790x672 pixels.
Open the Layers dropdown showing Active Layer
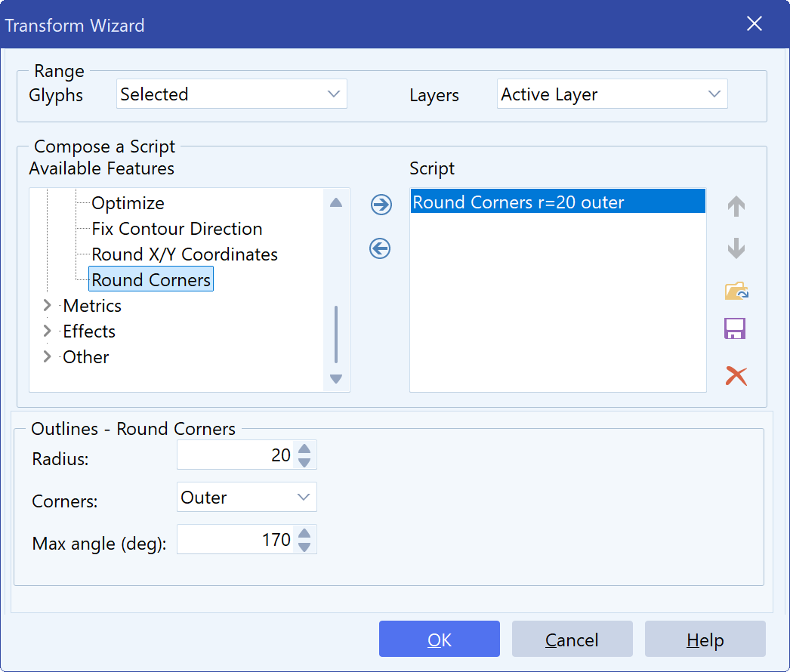[x=613, y=94]
